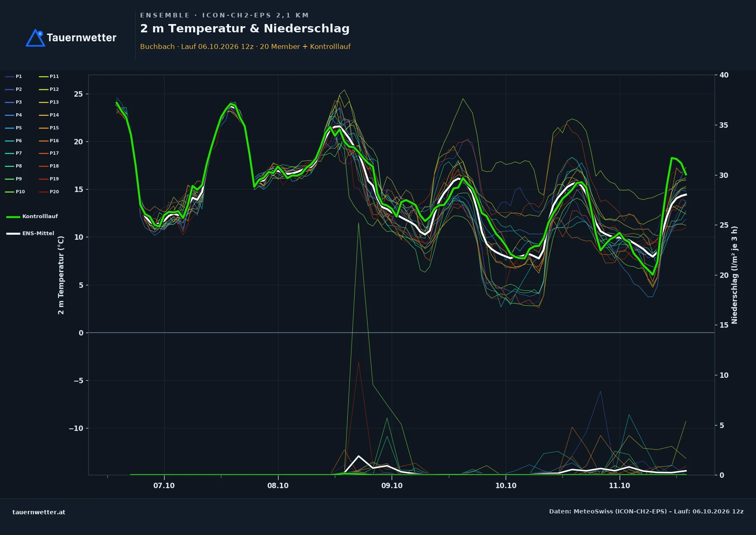
Task: Select the P19 legend label
Action: click(54, 179)
